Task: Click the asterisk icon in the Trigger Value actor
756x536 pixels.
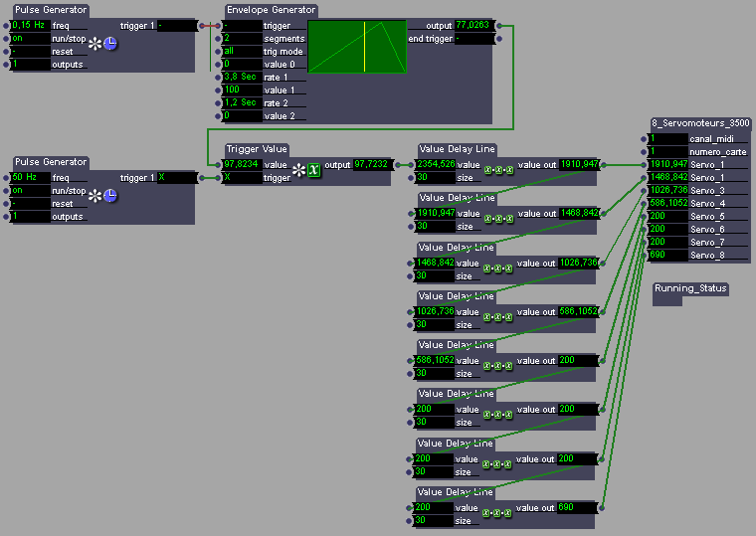Action: click(x=298, y=170)
